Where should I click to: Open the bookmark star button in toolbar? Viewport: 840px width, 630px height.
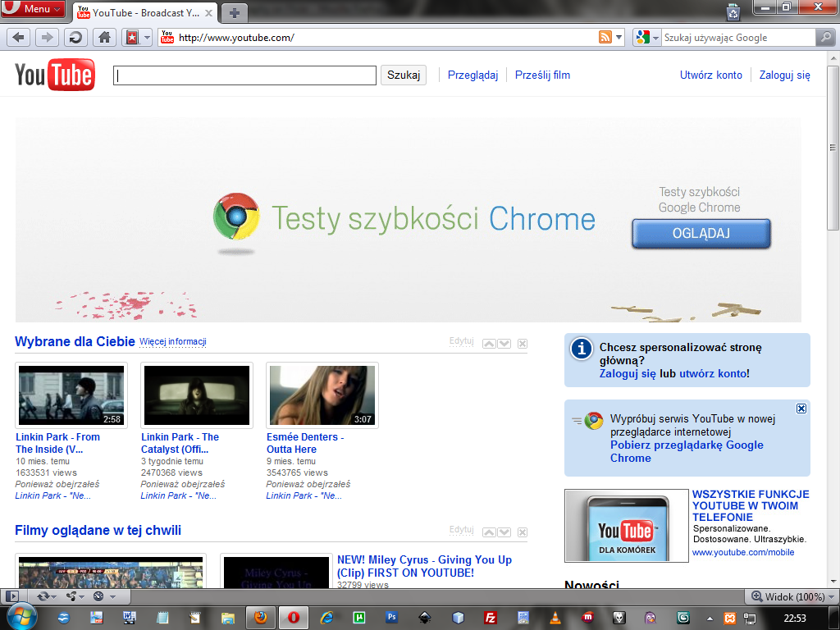pos(132,38)
